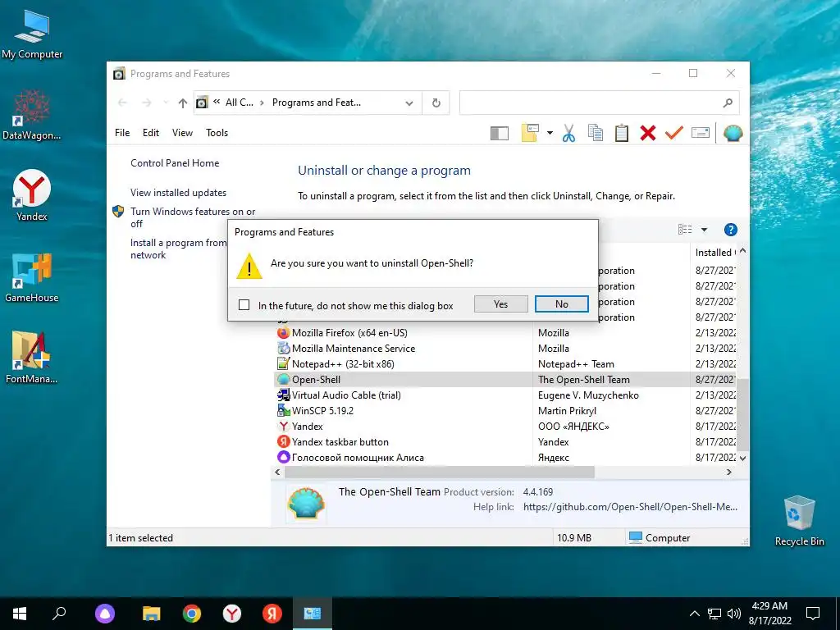Refresh the Programs and Features list

[x=436, y=103]
